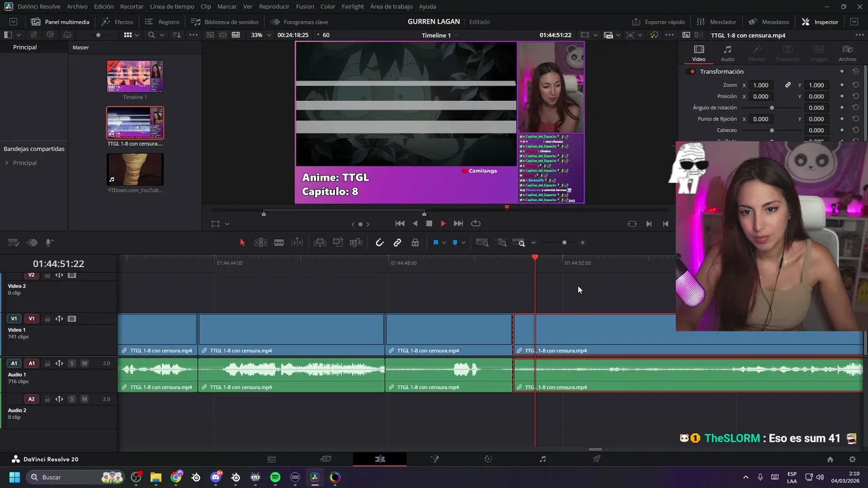868x488 pixels.
Task: Zoom in timeline with plus button
Action: pyautogui.click(x=582, y=243)
